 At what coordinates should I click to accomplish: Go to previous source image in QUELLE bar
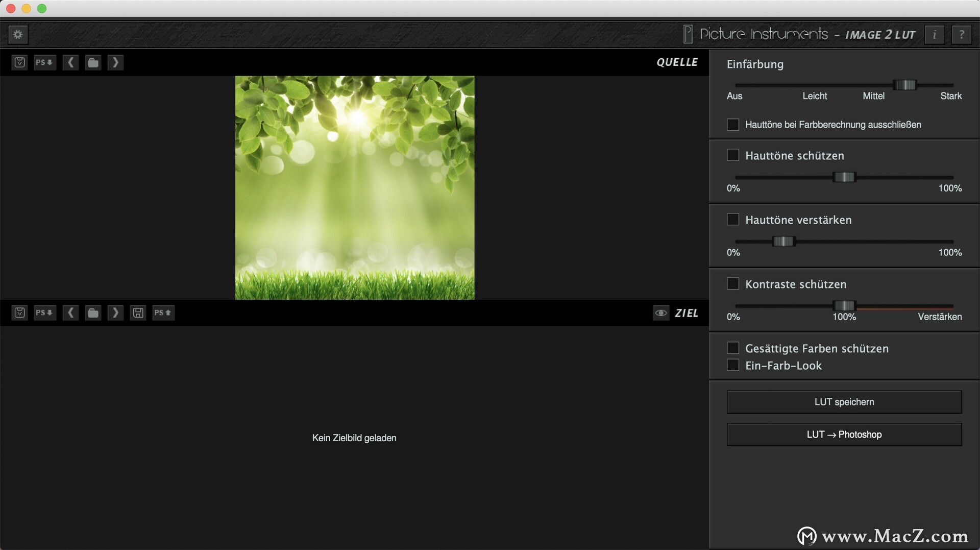tap(70, 62)
